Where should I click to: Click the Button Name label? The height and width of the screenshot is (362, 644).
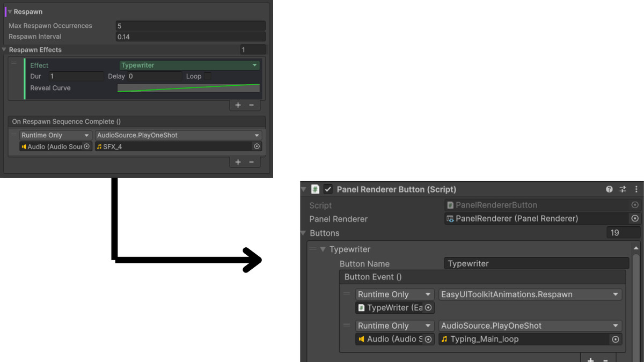point(364,264)
